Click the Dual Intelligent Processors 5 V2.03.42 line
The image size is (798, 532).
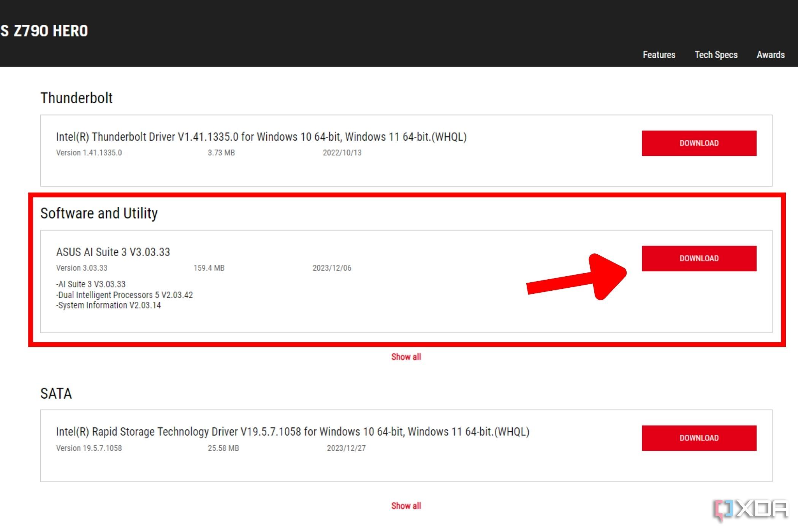pos(125,295)
